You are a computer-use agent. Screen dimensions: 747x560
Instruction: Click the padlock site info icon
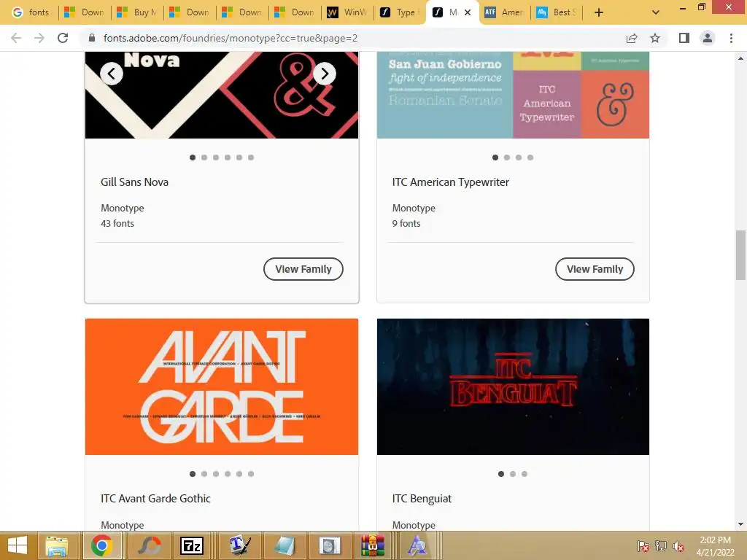click(x=92, y=38)
